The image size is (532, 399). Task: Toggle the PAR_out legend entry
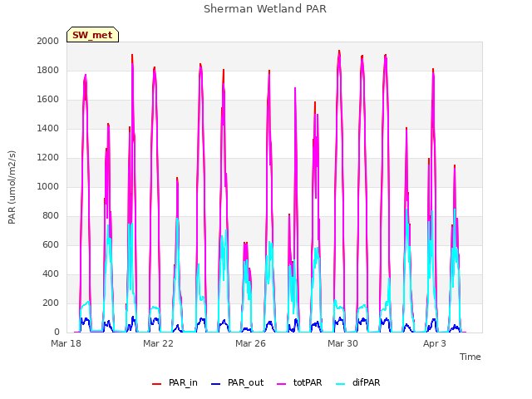(x=238, y=382)
